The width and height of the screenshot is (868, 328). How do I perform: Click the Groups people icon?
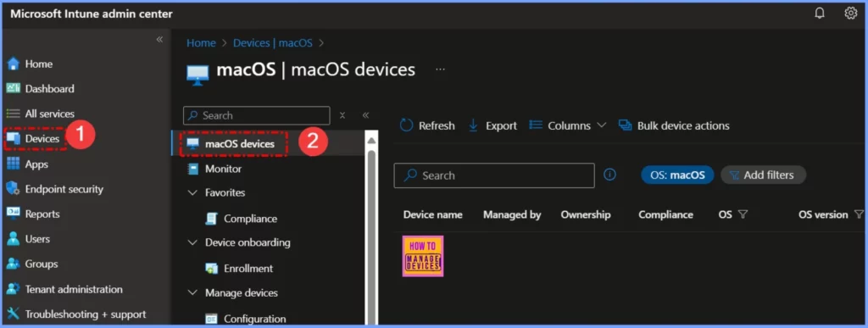14,264
